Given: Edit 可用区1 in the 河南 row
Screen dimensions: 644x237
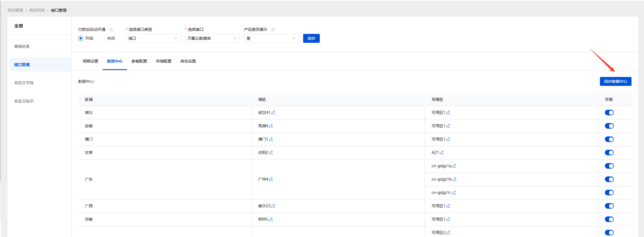Looking at the screenshot, I should pos(448,219).
